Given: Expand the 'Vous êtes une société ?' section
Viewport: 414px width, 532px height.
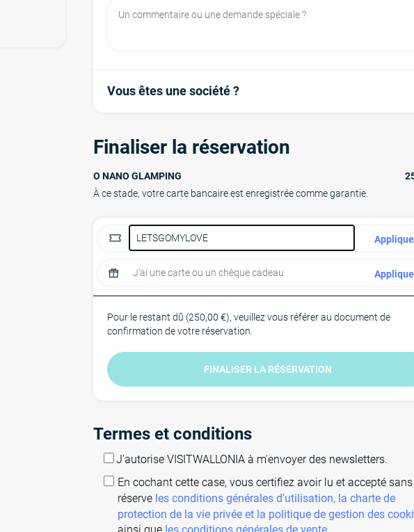Looking at the screenshot, I should [x=173, y=91].
